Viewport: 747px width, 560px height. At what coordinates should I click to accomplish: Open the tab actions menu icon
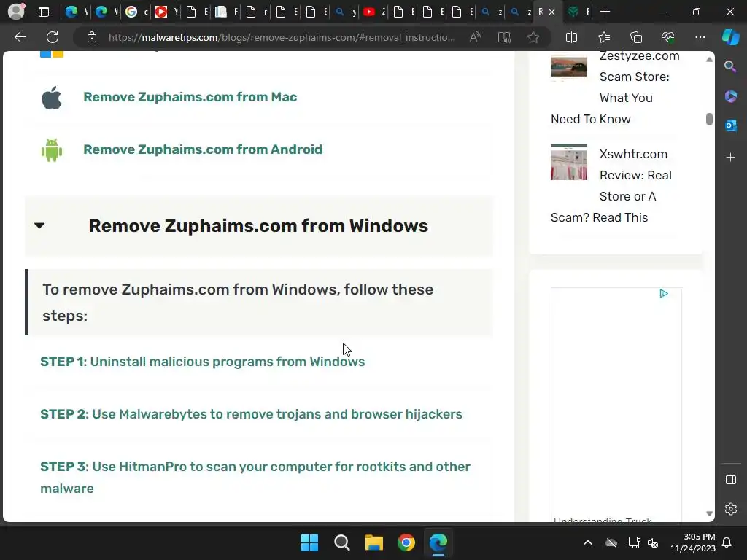(x=44, y=12)
